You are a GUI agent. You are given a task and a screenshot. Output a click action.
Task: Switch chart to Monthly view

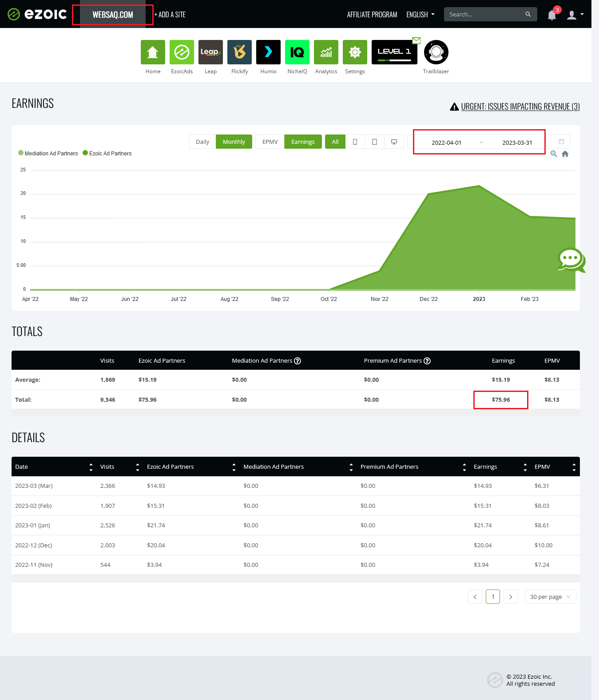(234, 142)
